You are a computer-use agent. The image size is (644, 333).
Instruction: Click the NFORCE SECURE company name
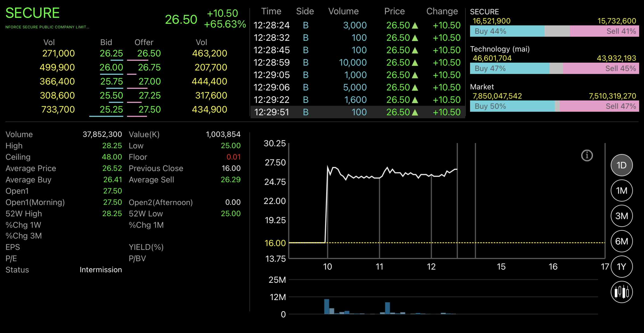47,27
